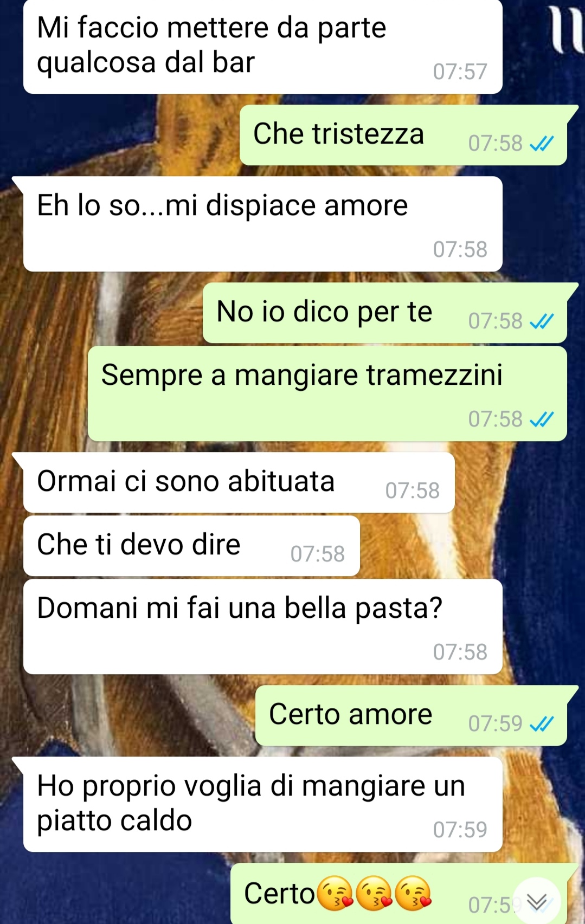Image resolution: width=585 pixels, height=924 pixels.
Task: Tap the blue read ticks on 'Certo amore'
Action: (x=542, y=724)
